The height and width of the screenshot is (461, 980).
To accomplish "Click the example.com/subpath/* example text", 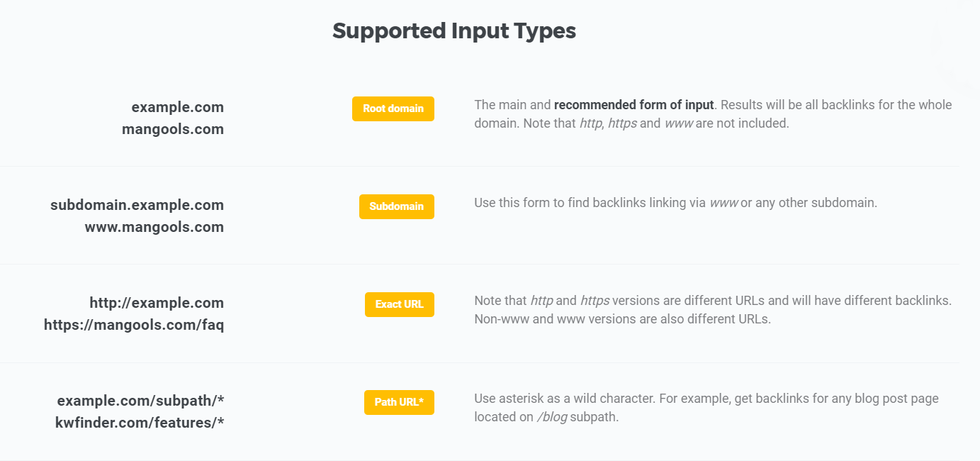I will (140, 401).
